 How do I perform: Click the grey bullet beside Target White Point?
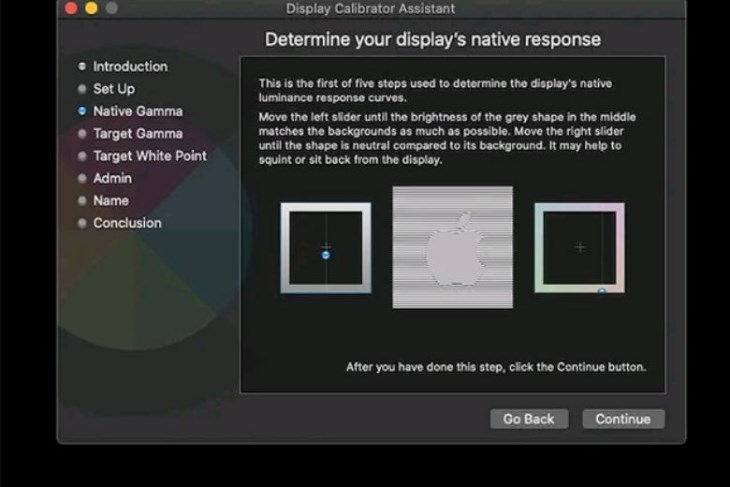point(82,156)
